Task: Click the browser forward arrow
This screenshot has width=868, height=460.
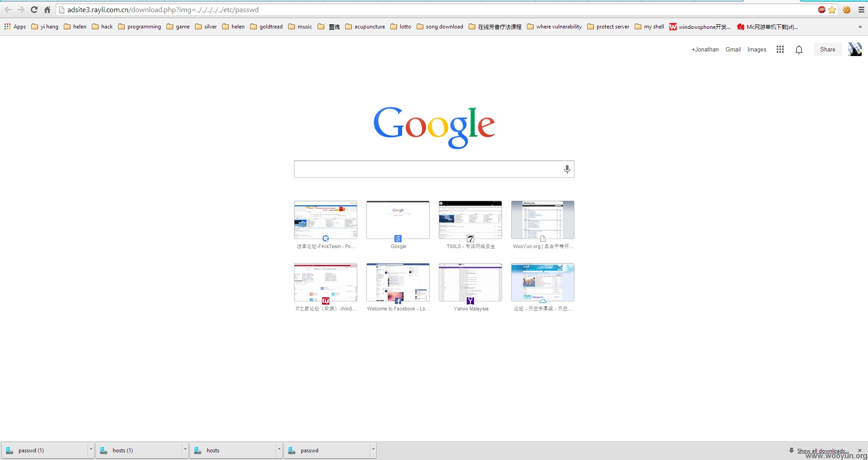Action: 21,9
